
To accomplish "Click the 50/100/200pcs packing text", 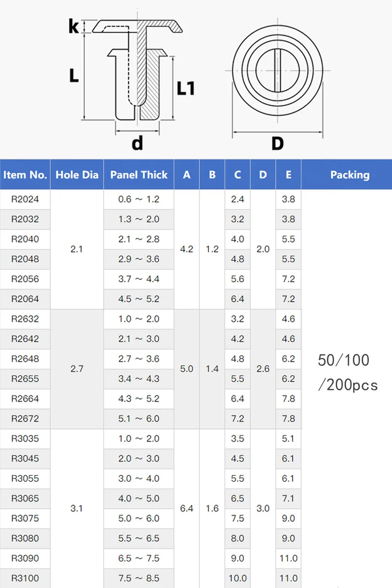I will tap(347, 372).
